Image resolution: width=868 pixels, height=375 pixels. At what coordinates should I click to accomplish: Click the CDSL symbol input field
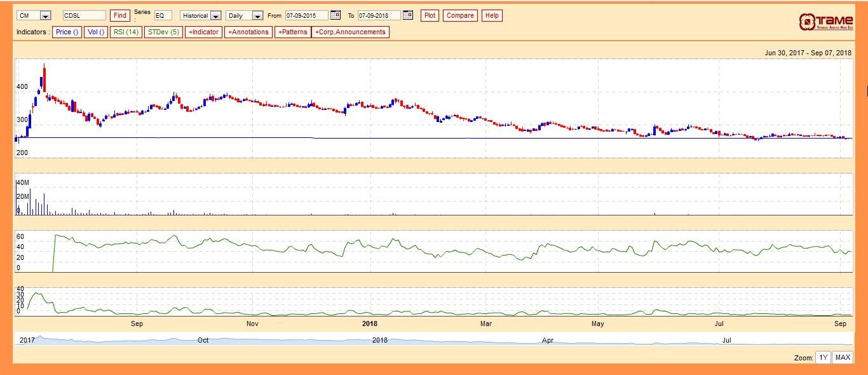click(85, 15)
